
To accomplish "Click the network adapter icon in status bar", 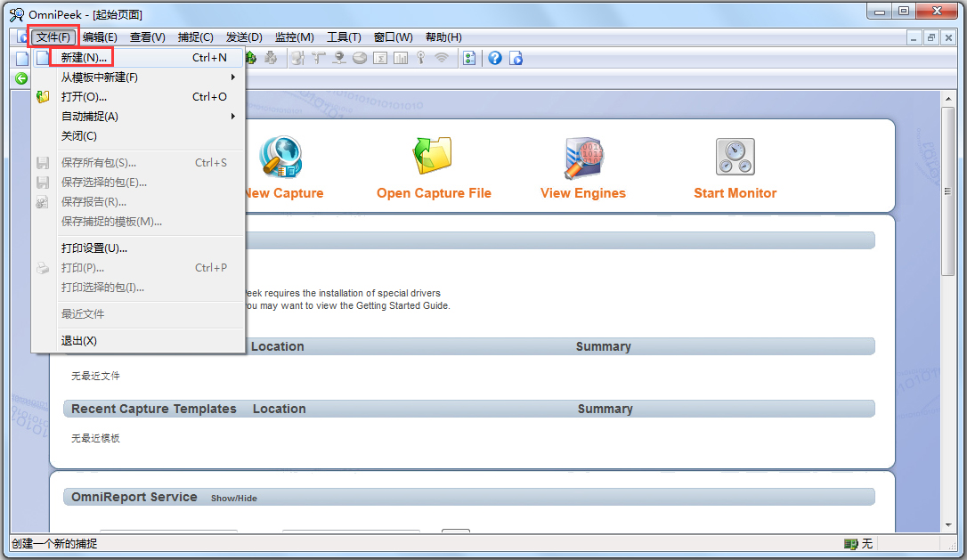I will click(x=850, y=543).
